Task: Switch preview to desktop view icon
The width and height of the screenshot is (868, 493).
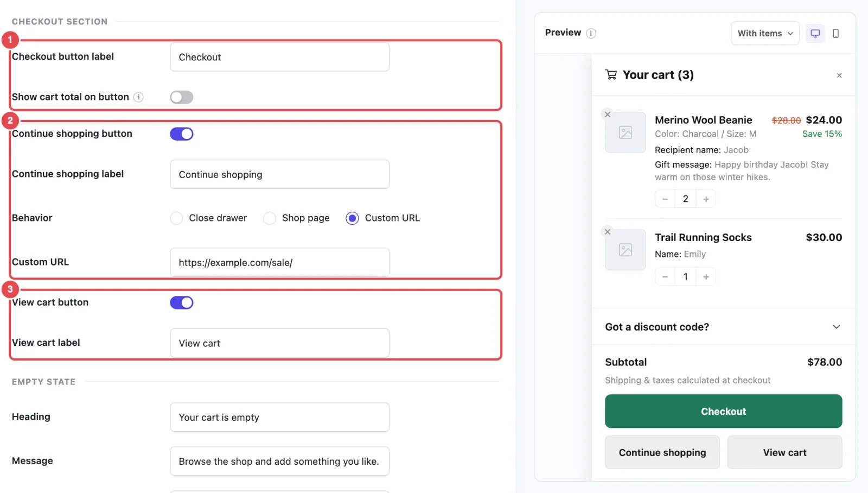Action: pos(815,33)
